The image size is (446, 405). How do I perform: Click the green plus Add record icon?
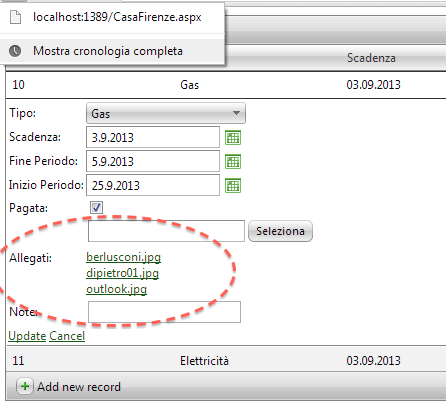(x=25, y=386)
